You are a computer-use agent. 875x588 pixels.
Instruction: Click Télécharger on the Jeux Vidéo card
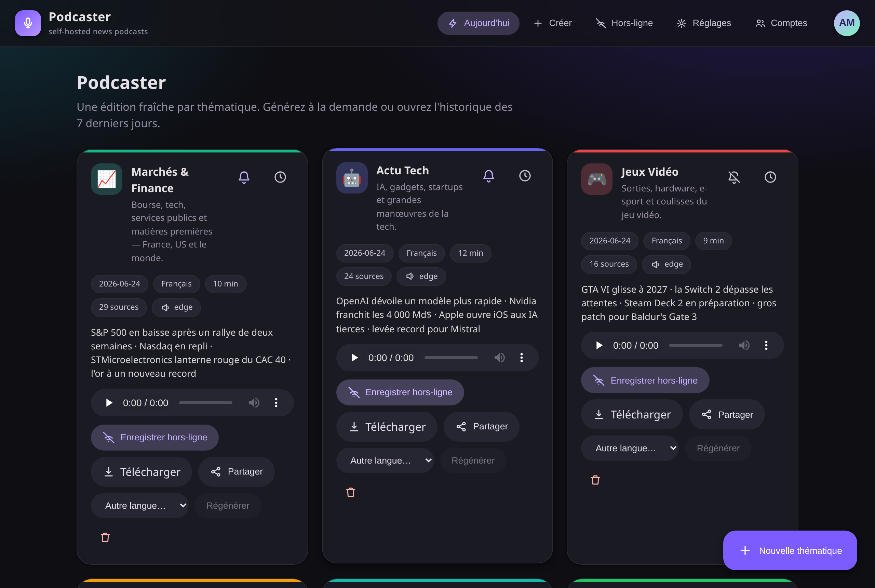(632, 414)
